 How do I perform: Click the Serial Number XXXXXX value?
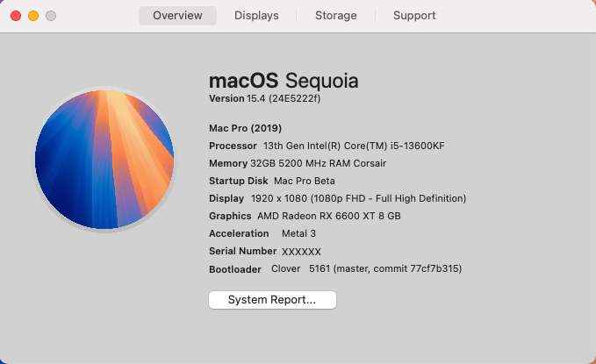pyautogui.click(x=301, y=252)
